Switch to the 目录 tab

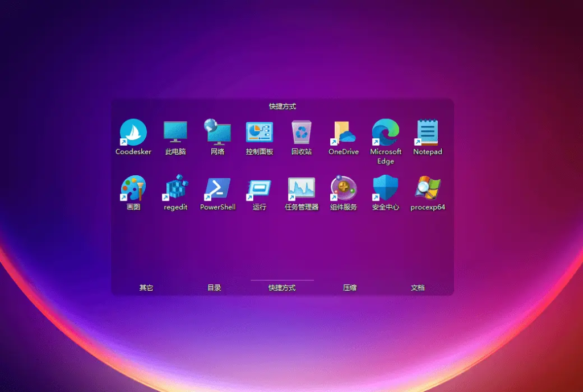(x=214, y=288)
